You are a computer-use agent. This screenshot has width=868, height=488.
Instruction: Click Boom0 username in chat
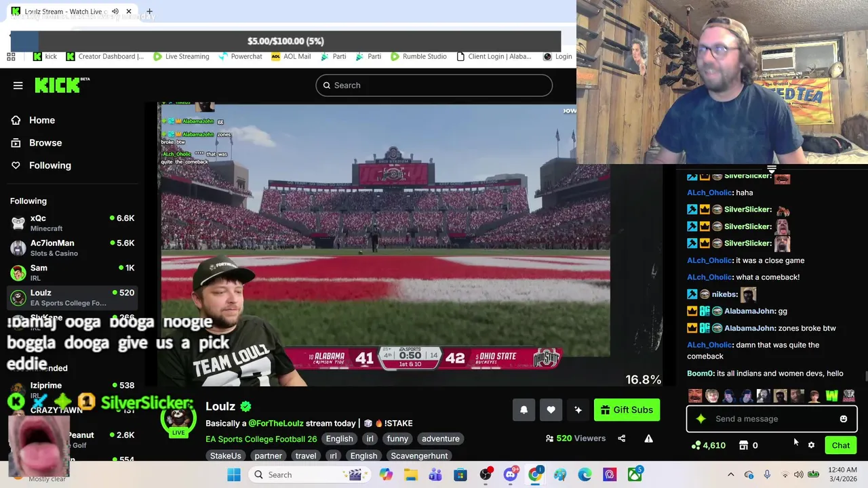click(x=701, y=373)
